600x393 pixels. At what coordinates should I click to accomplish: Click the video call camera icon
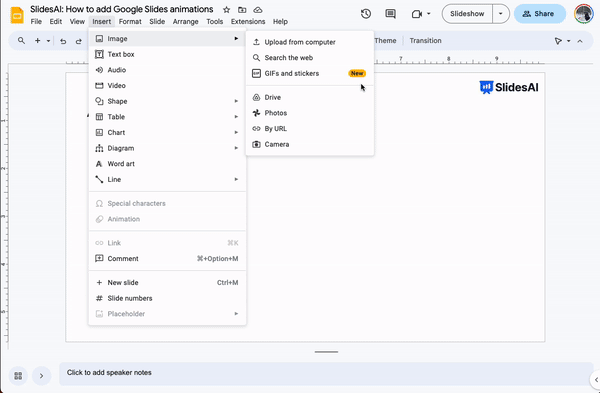coord(417,14)
